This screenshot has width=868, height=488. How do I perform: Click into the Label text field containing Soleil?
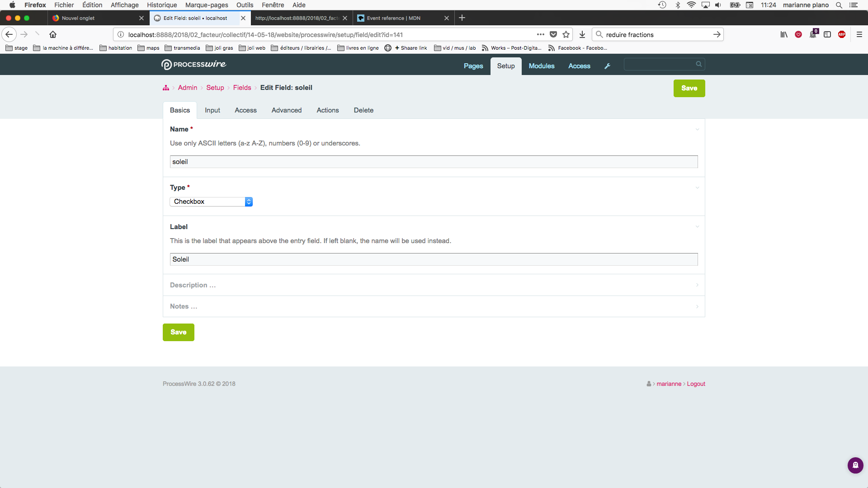(434, 259)
